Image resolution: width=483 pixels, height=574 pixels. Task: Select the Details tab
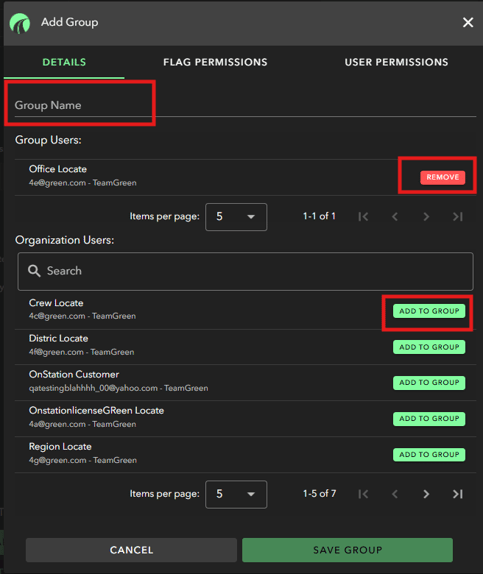(64, 62)
